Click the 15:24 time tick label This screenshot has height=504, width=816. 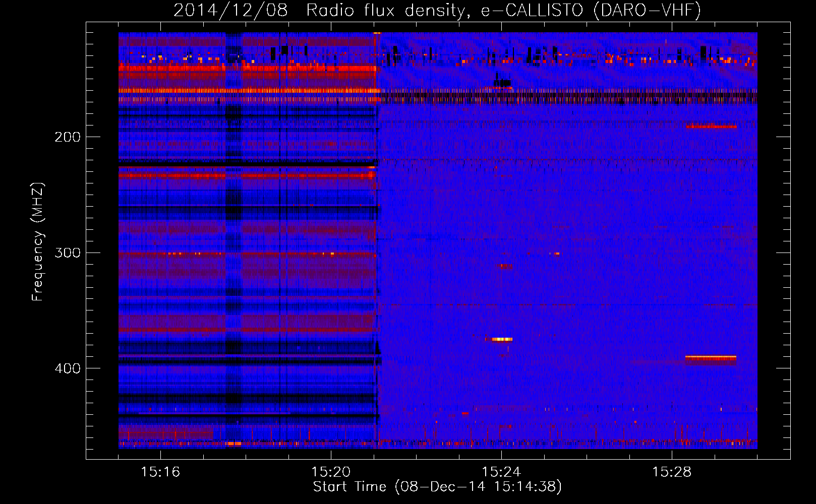click(501, 472)
